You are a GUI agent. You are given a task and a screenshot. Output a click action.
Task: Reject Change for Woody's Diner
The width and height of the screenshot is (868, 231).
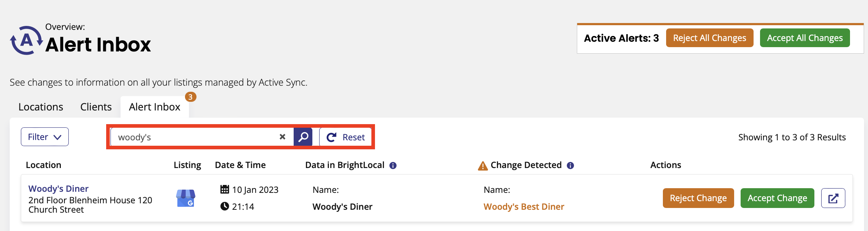click(698, 198)
